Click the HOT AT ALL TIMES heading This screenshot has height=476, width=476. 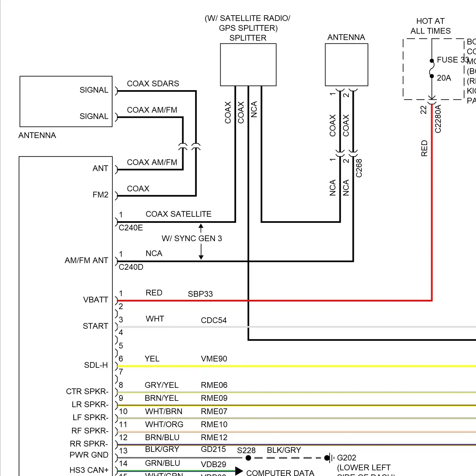click(430, 26)
